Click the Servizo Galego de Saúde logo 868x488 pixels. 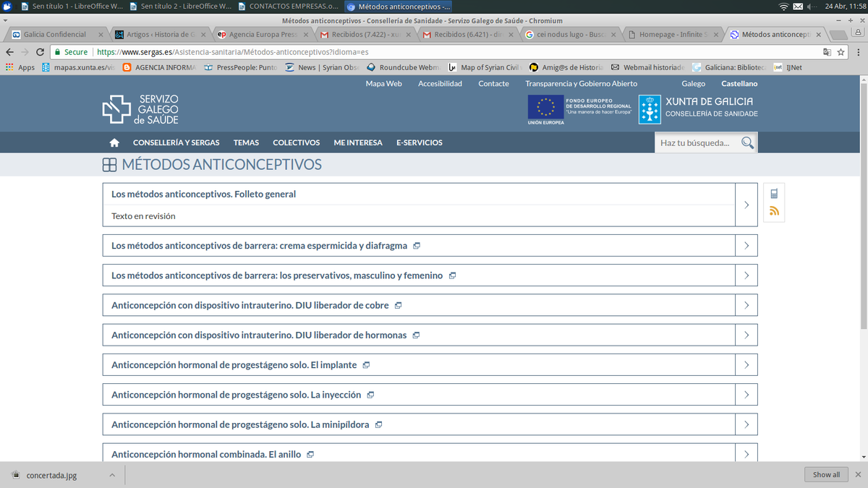pyautogui.click(x=140, y=108)
